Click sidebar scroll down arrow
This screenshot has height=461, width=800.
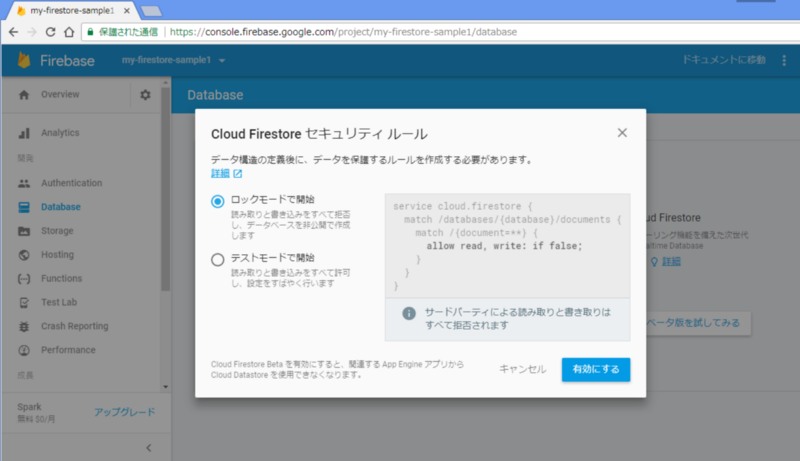pos(165,387)
